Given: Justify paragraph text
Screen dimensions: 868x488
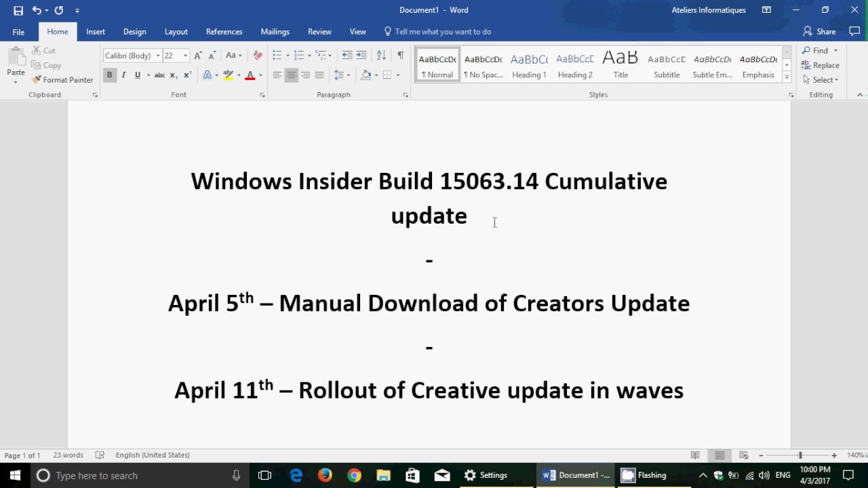Looking at the screenshot, I should 319,75.
